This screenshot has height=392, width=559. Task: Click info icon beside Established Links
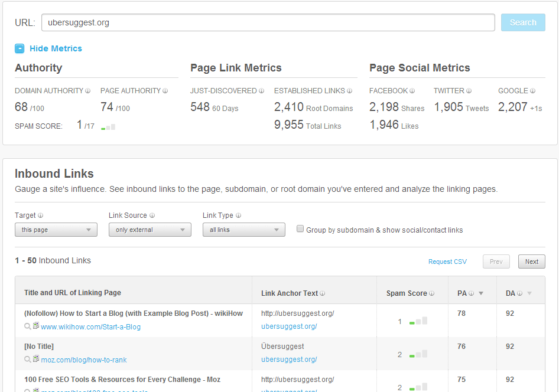pos(350,91)
